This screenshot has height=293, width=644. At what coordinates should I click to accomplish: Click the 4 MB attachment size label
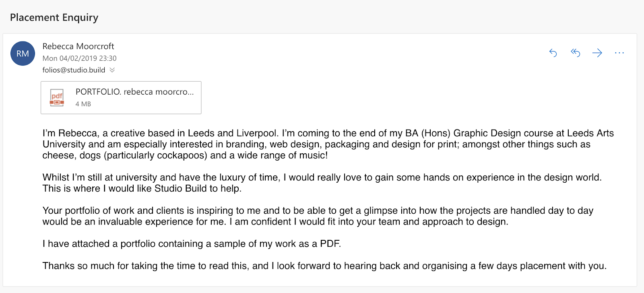(83, 104)
